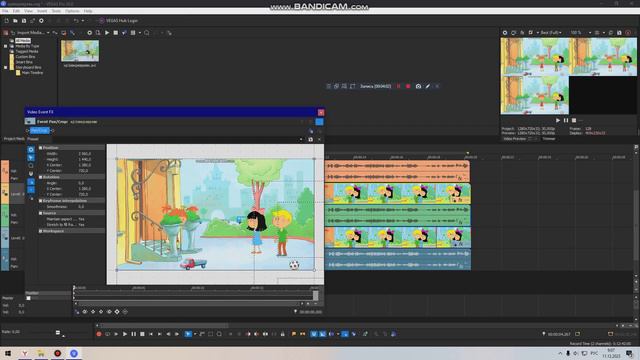Image resolution: width=640 pixels, height=360 pixels.
Task: Create a keyframe at cursor position
Action: coord(117,311)
